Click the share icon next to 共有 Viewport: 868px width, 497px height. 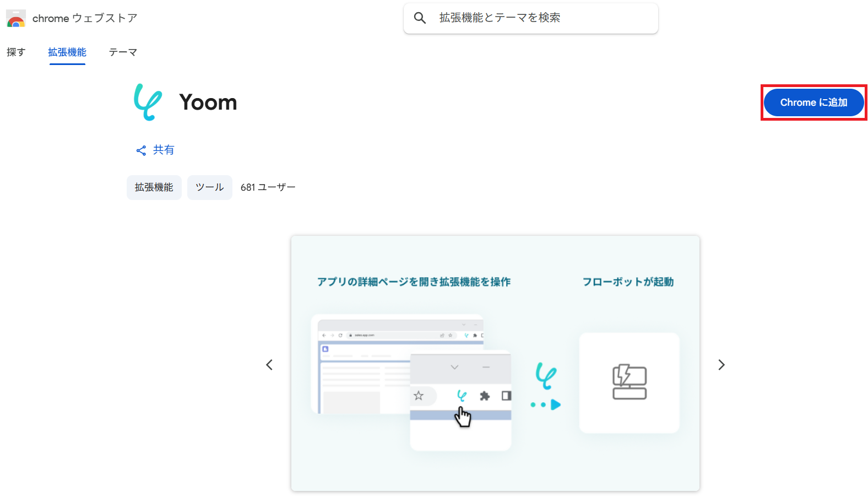[x=141, y=150]
